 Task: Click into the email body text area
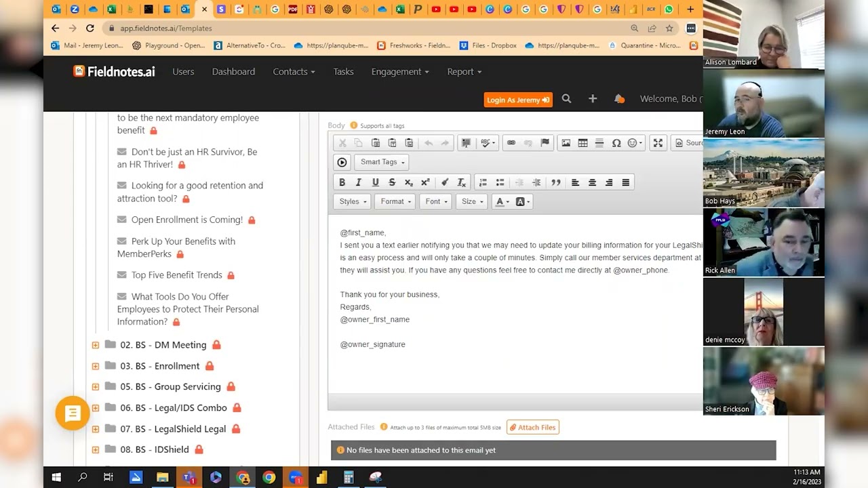(x=515, y=305)
